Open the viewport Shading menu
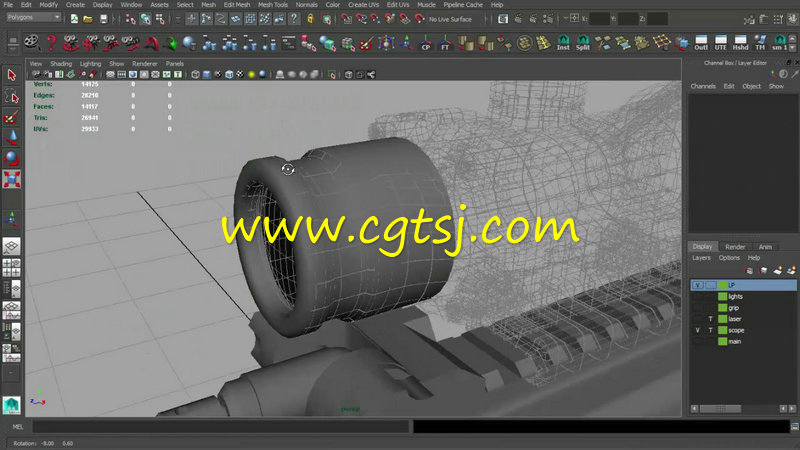This screenshot has width=800, height=450. 61,64
